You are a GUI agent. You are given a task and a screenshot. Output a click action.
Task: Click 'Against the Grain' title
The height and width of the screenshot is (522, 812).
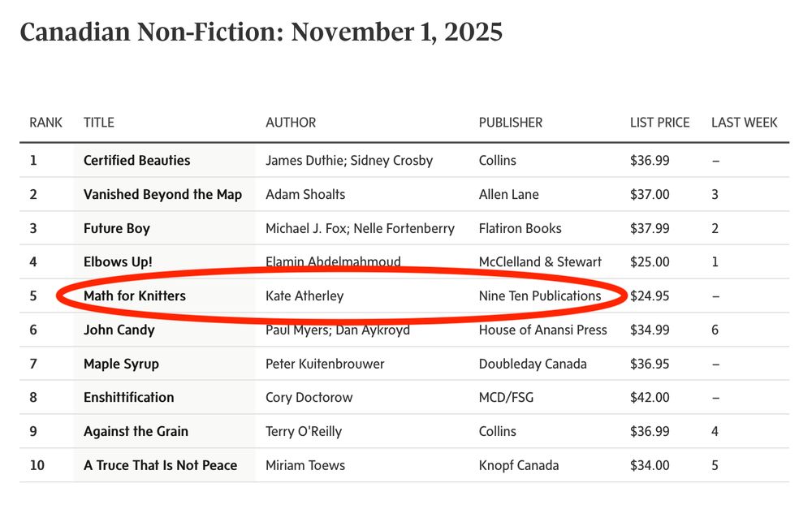[x=136, y=431]
